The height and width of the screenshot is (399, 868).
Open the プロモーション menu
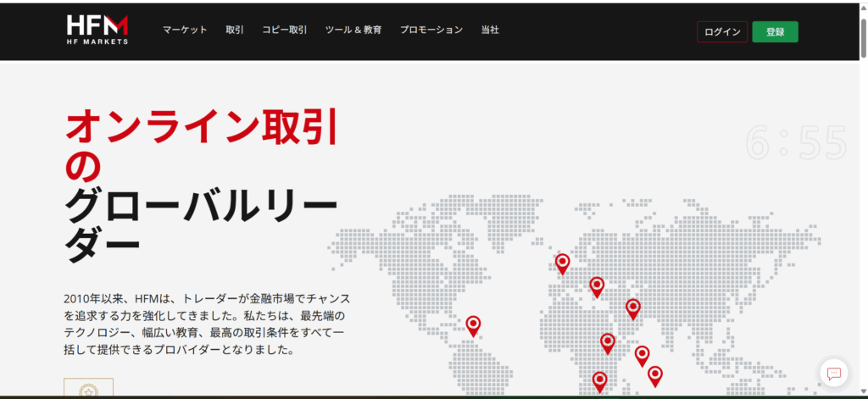tap(431, 30)
